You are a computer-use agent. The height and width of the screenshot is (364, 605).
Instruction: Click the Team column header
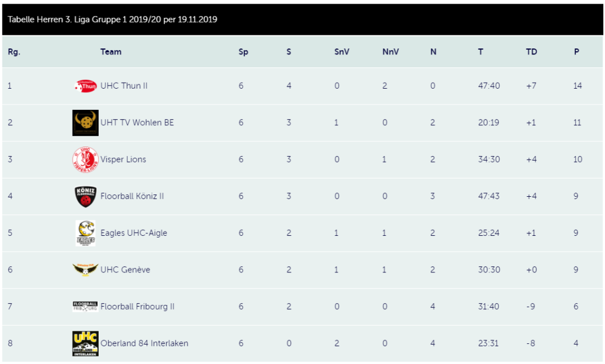(110, 52)
